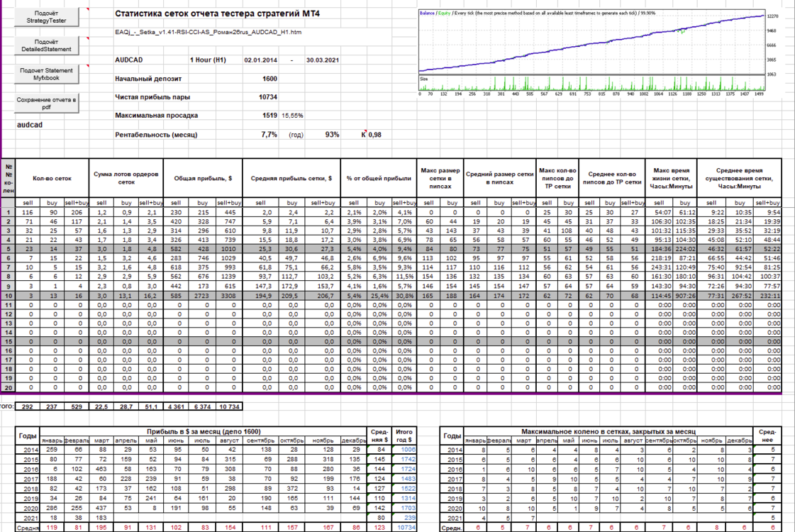Select 'Средний размер сетки в пипсах' header

pos(499,178)
